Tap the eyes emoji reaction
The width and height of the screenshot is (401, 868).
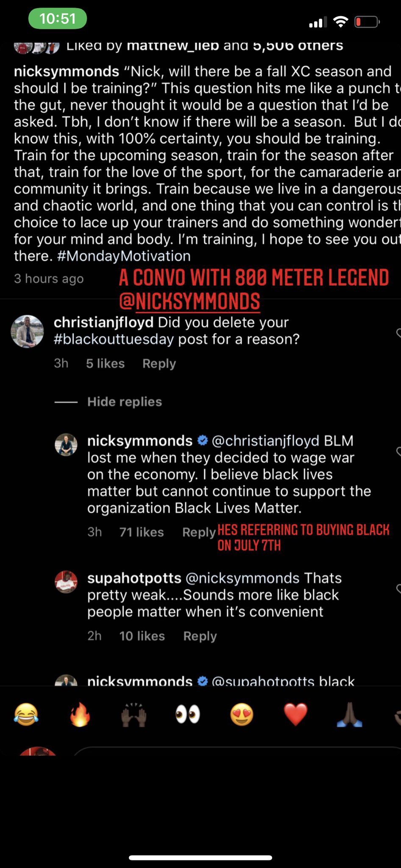(x=188, y=714)
